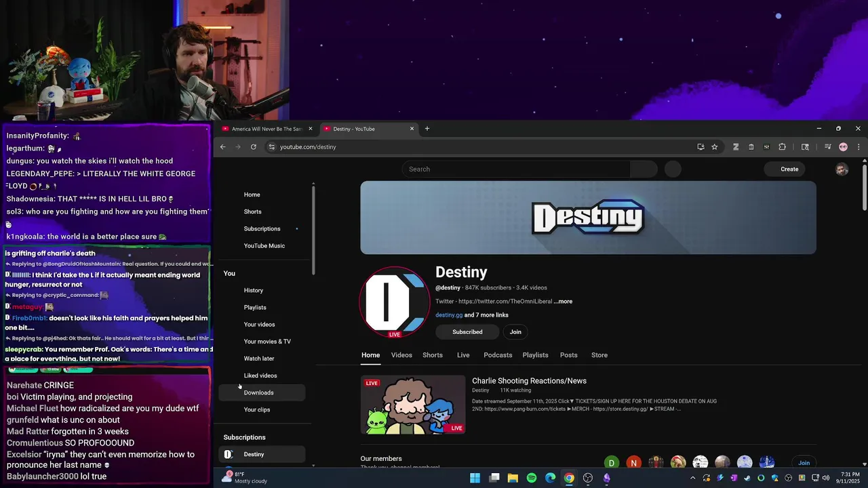Screen dimensions: 868x488
Task: Open Charlie Shooting Reactions/News title
Action: (x=529, y=381)
